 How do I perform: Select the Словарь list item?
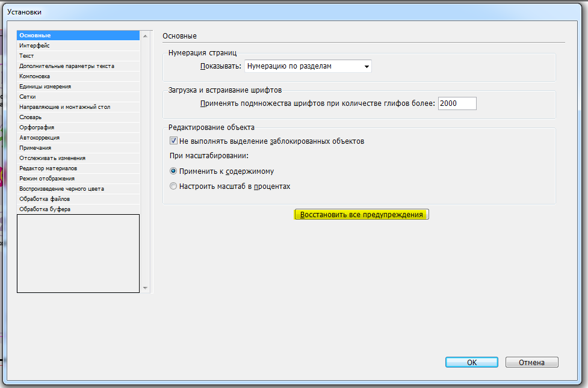pyautogui.click(x=78, y=117)
